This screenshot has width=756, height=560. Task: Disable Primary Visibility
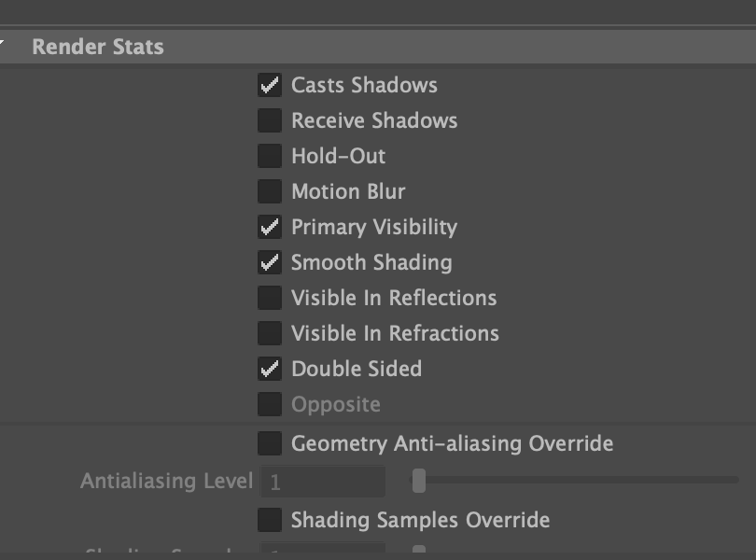[271, 227]
